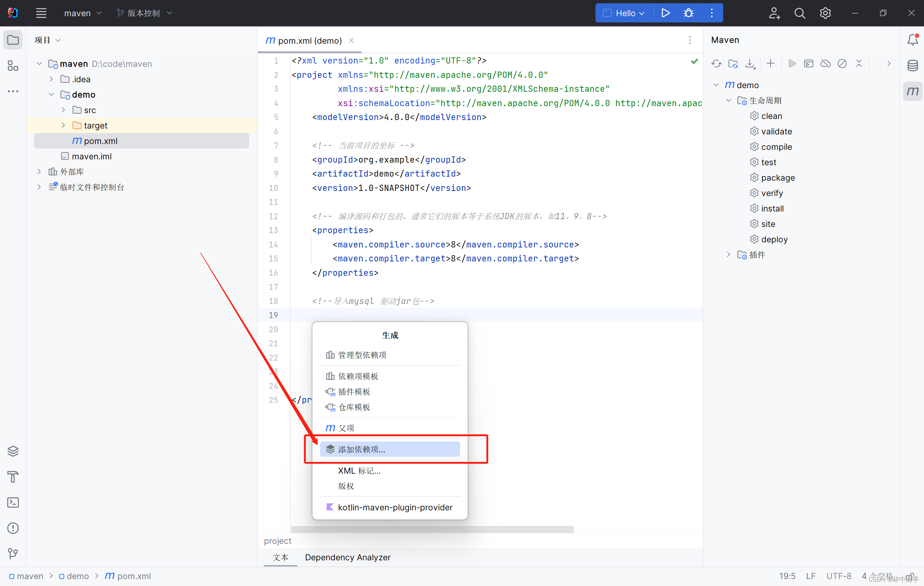Image resolution: width=924 pixels, height=586 pixels.
Task: Expand External Libraries node
Action: tap(39, 171)
